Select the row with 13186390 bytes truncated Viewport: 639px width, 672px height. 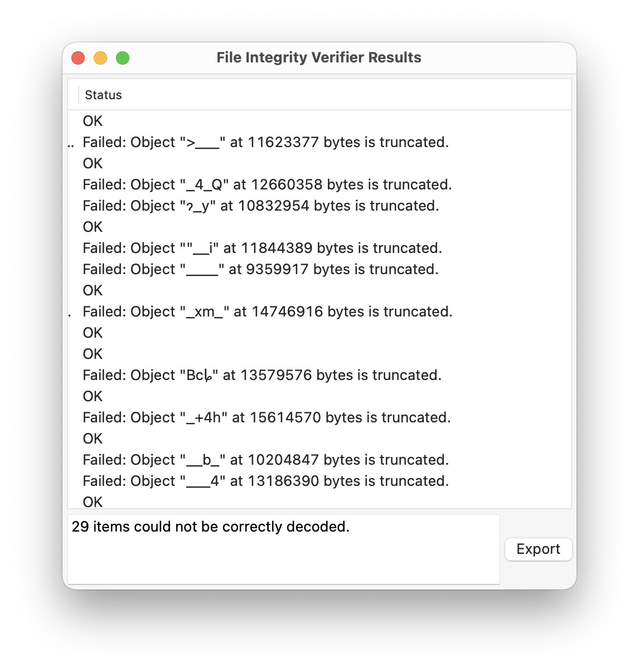tap(319, 481)
